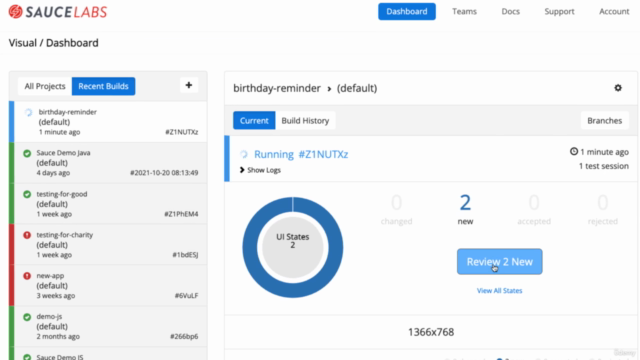Click build ID #6VuLF
Screen dimensions: 640x360
tap(187, 296)
